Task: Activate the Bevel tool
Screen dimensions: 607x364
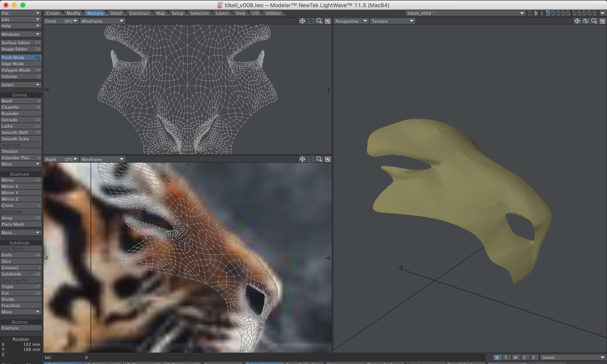Action: click(x=21, y=100)
